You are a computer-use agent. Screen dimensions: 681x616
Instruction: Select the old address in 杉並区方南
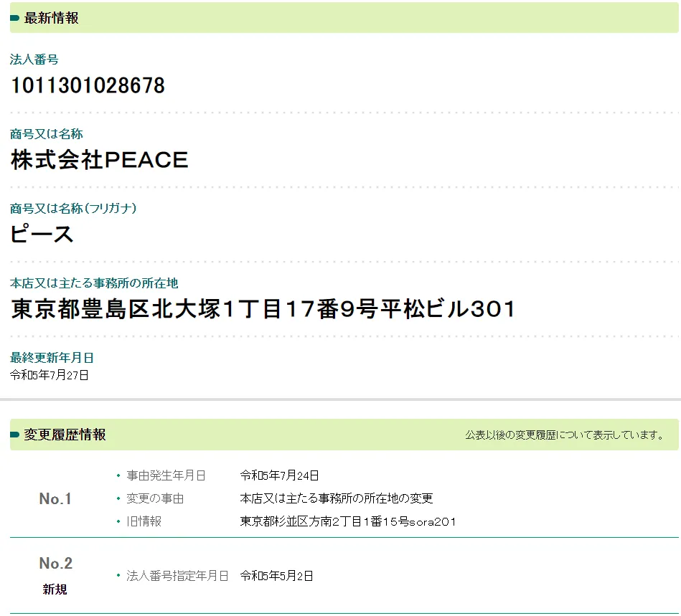348,521
